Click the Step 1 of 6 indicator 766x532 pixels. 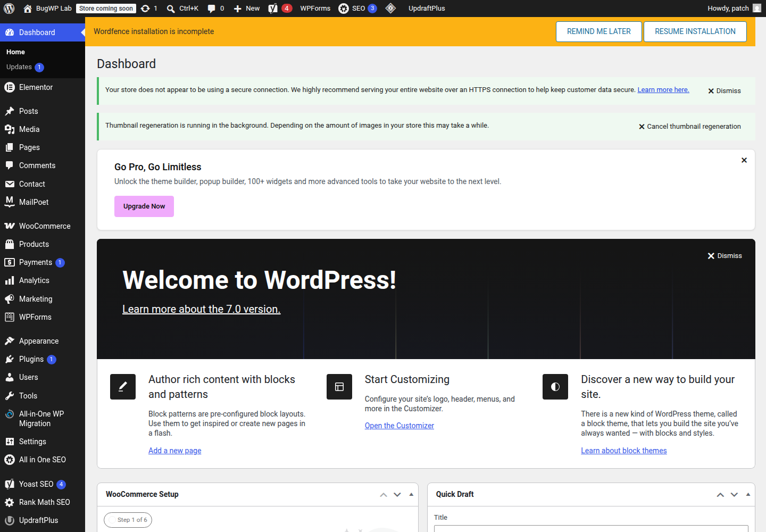pyautogui.click(x=128, y=520)
